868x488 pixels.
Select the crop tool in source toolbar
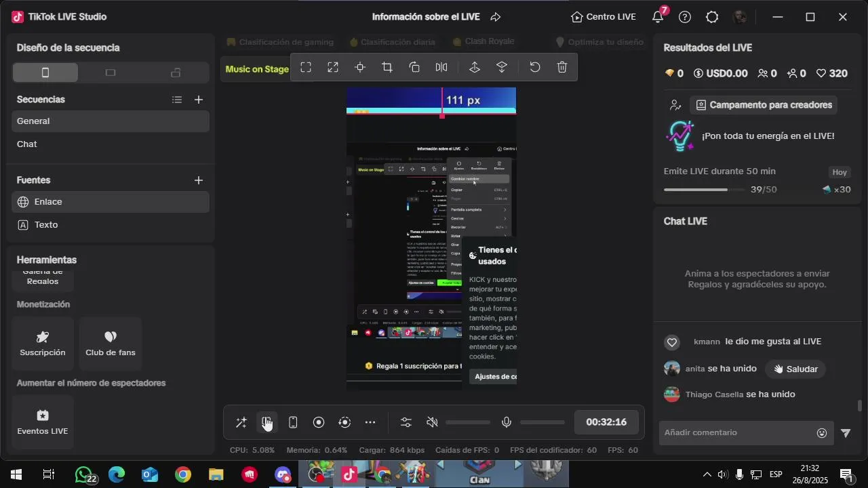387,67
